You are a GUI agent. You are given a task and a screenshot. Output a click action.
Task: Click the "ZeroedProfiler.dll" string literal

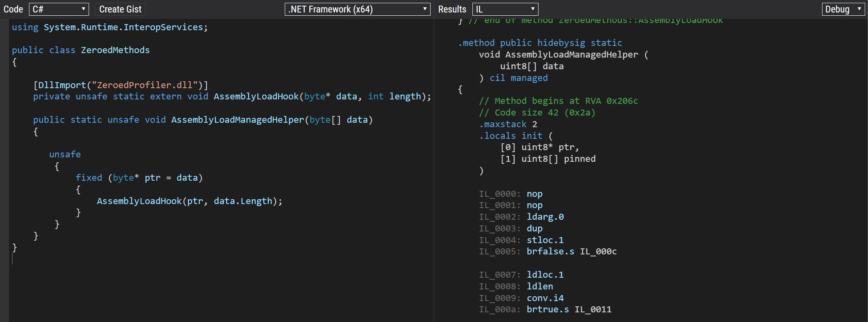[x=145, y=85]
